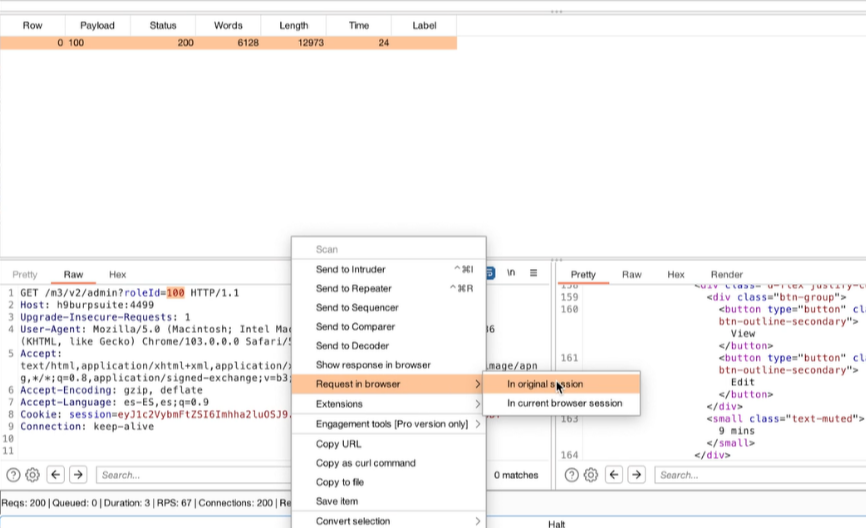Screen dimensions: 866x528
Task: Expand the Request in browser submenu arrow
Action: click(478, 384)
